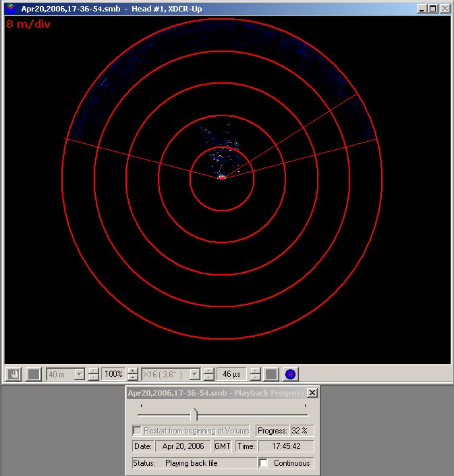Maximize the sonar display window
This screenshot has width=454, height=476.
433,9
